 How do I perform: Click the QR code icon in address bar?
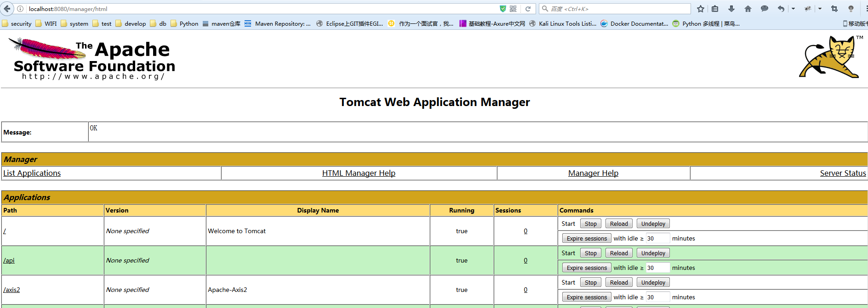(513, 9)
